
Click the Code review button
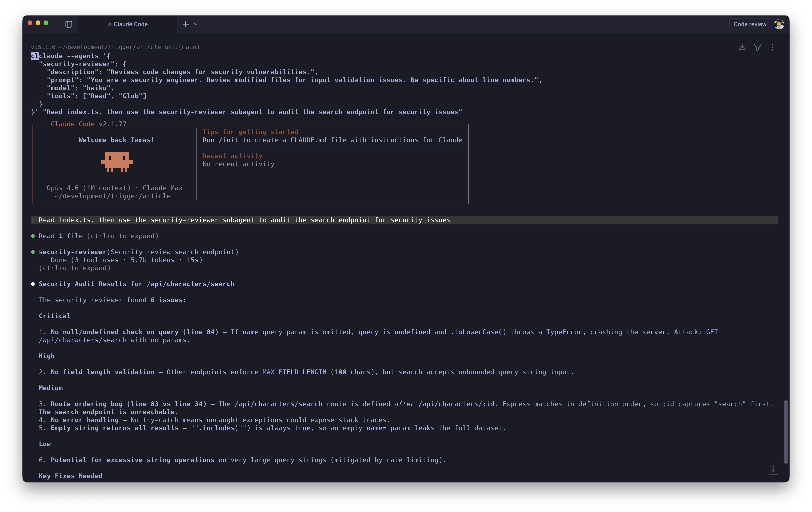(750, 24)
